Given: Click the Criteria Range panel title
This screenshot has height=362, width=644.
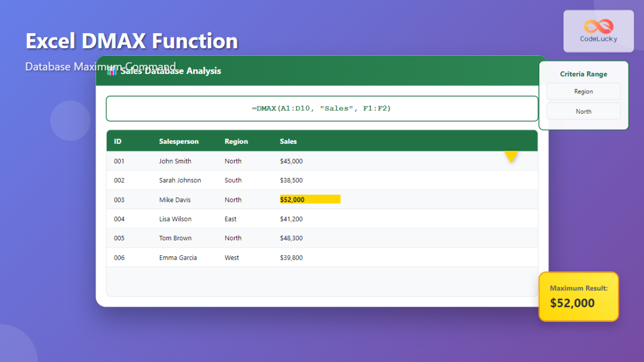Looking at the screenshot, I should (x=583, y=74).
